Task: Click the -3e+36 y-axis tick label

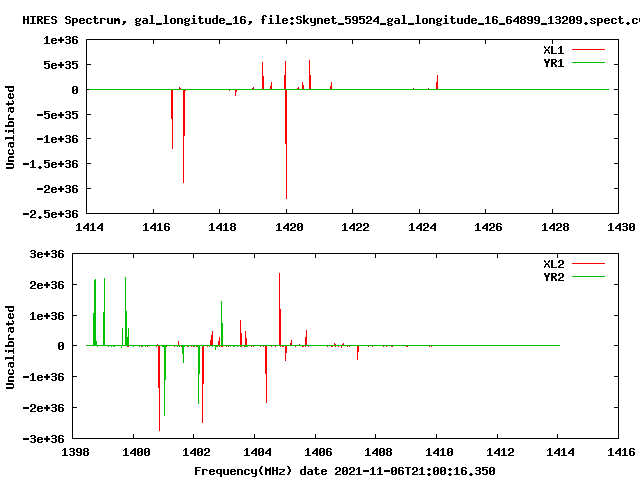Action: click(x=43, y=439)
